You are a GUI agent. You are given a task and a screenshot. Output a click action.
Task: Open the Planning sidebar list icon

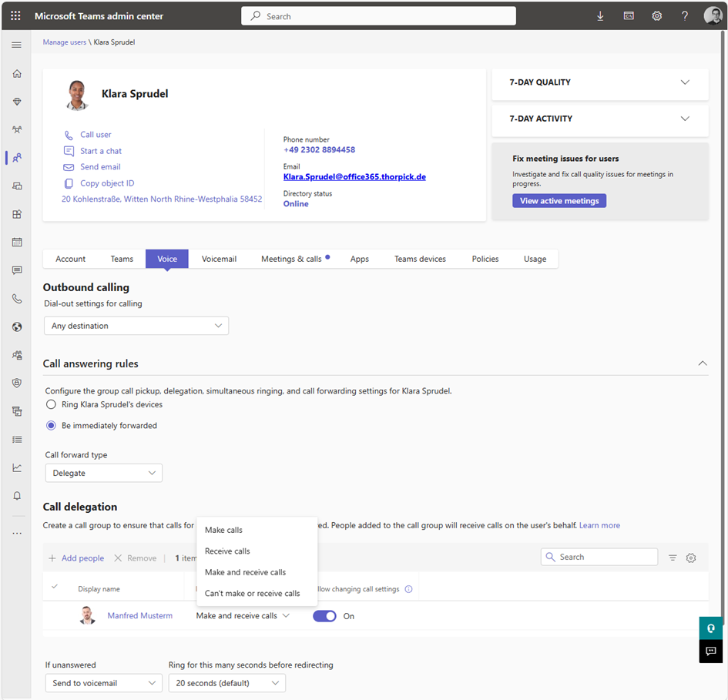17,439
